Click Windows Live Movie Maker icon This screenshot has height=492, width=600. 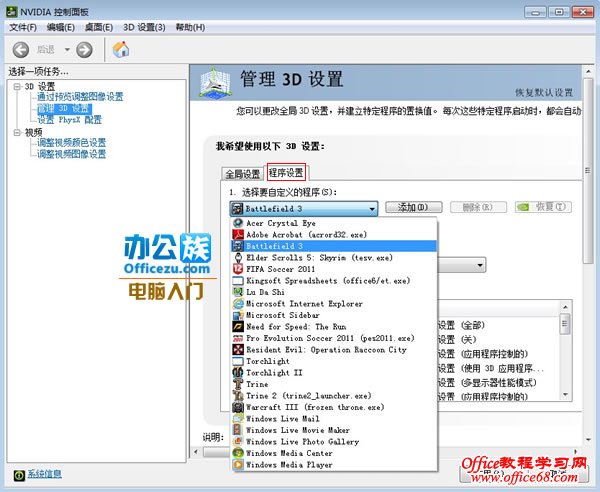[238, 430]
